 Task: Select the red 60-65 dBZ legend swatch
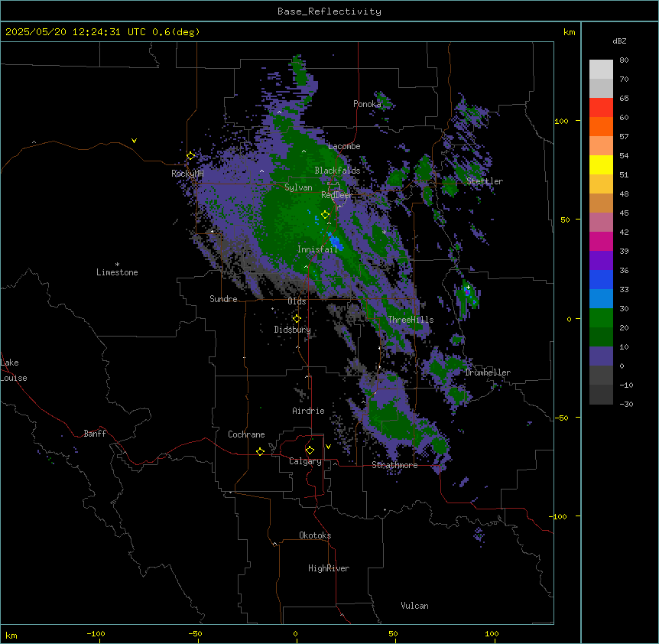(x=601, y=108)
